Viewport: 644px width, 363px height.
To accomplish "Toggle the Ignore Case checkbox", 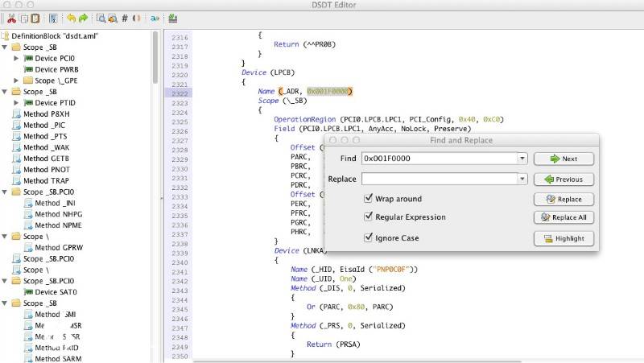I will point(369,238).
